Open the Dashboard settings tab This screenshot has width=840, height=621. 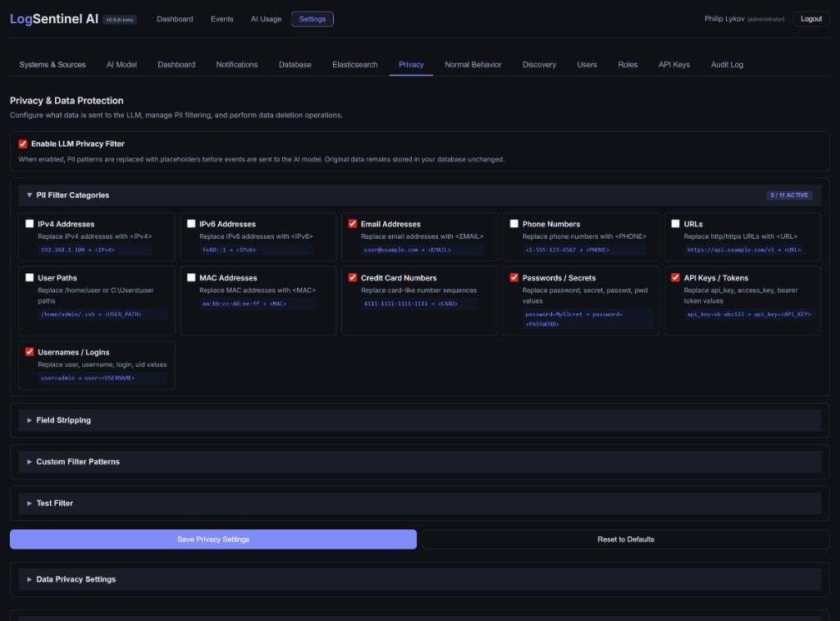coord(176,64)
